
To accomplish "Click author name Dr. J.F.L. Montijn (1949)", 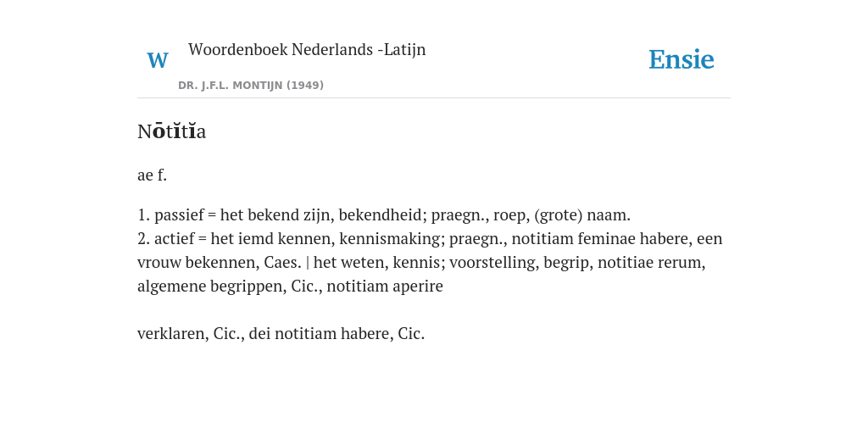I will (251, 86).
